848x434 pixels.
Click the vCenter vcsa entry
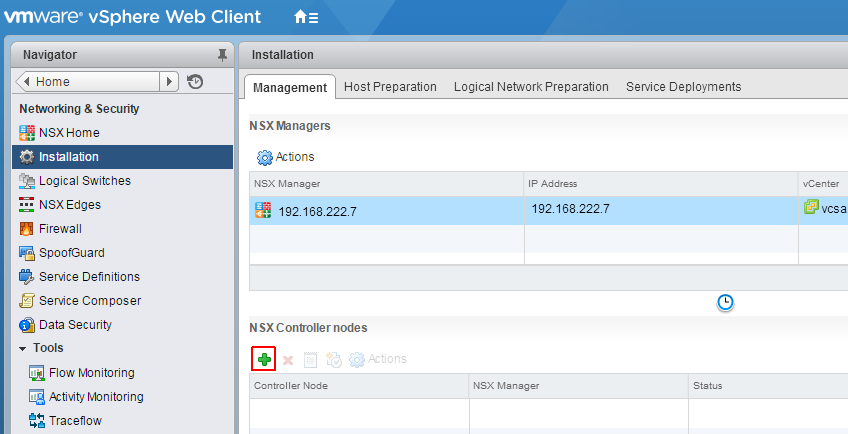pos(826,208)
